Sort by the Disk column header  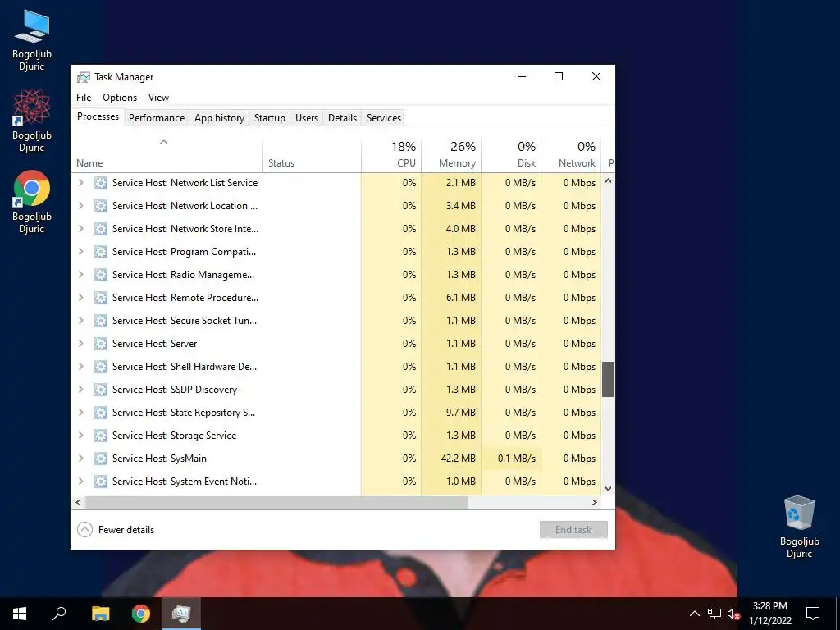(512, 155)
